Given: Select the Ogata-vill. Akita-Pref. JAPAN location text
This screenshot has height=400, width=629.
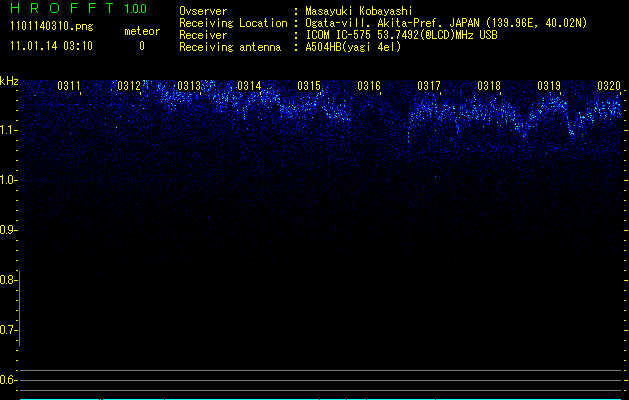Looking at the screenshot, I should pos(446,23).
